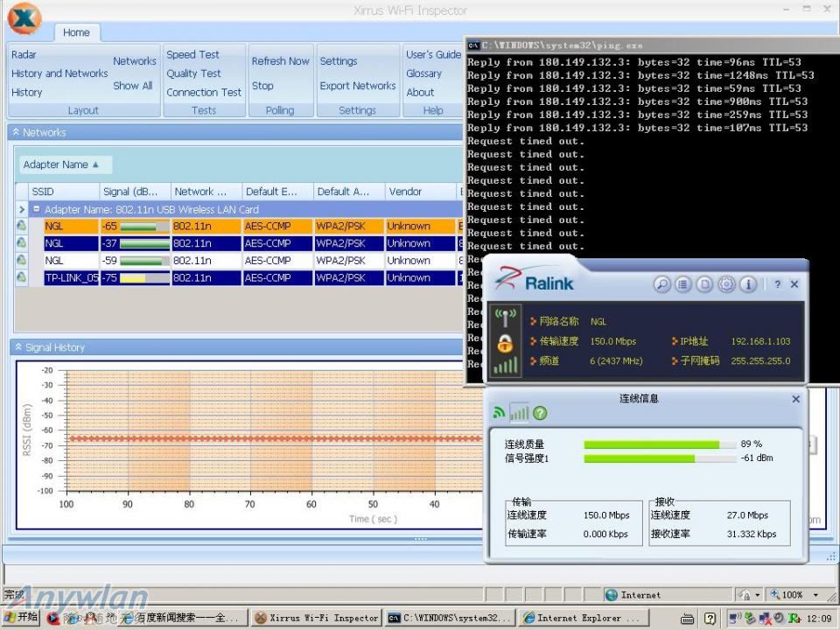The image size is (840, 630).
Task: Open the Ralink profile list icon
Action: click(683, 283)
